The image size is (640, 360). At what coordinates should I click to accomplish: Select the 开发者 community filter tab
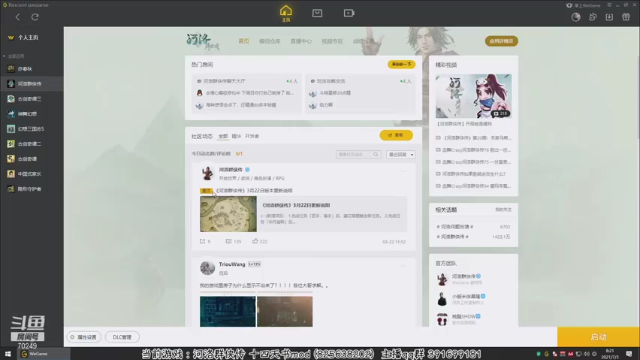click(x=252, y=136)
